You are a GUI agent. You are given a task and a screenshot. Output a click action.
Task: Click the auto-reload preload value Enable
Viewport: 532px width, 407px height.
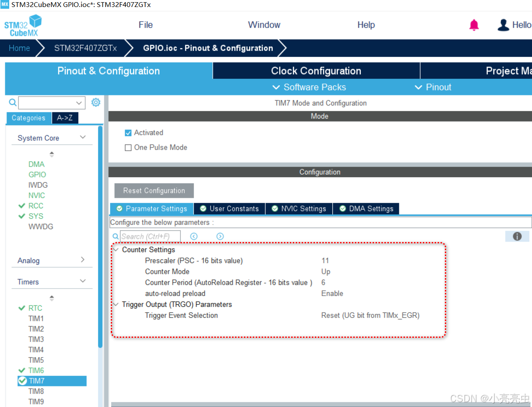tap(332, 294)
